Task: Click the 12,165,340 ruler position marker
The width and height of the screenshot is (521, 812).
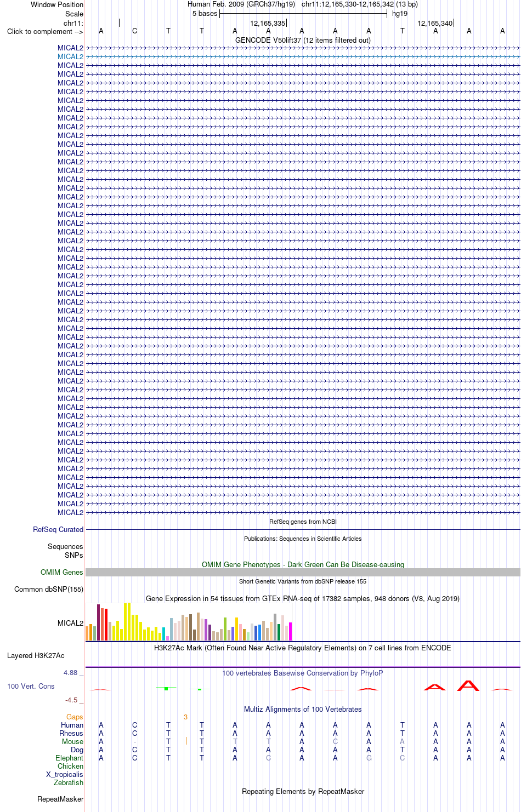Action: click(435, 23)
